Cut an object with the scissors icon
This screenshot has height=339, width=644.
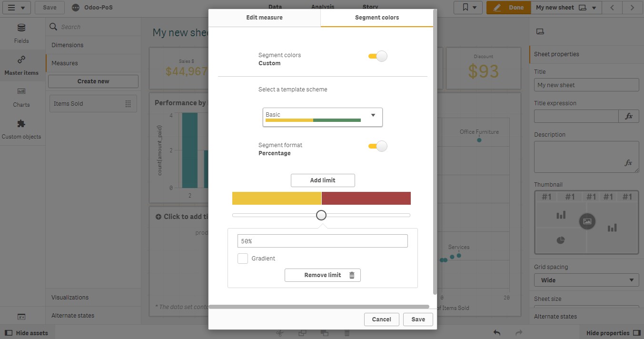pyautogui.click(x=280, y=333)
